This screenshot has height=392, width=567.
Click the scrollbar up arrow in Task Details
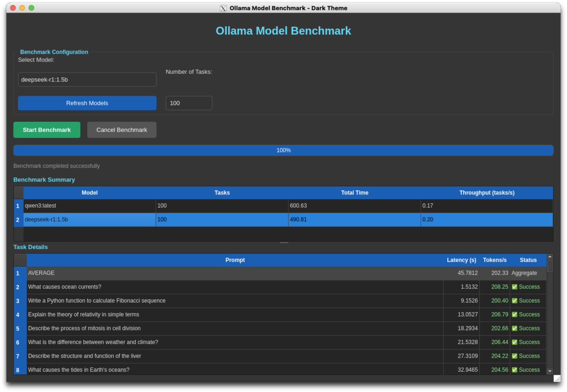pos(550,256)
